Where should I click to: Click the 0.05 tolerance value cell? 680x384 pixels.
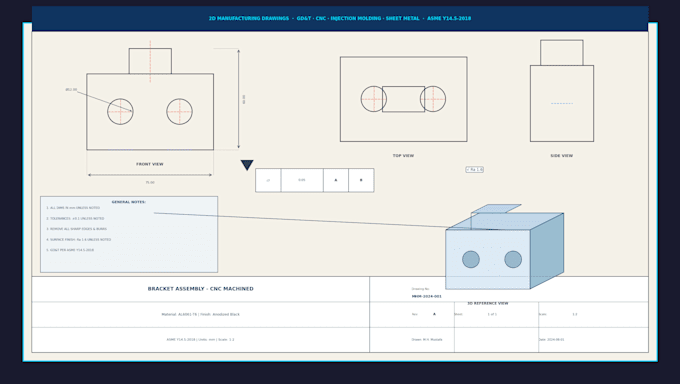pyautogui.click(x=302, y=180)
